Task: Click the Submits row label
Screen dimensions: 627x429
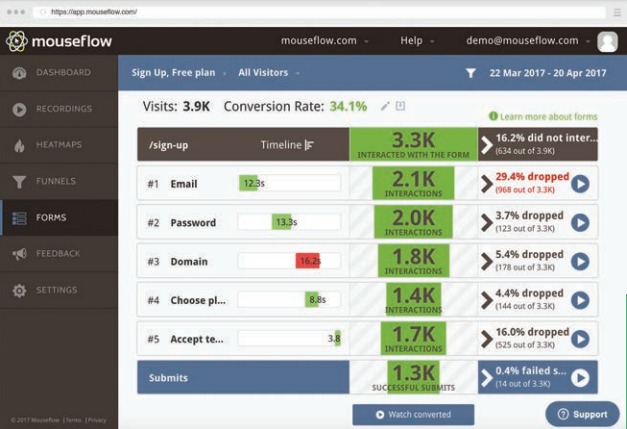Action: [x=168, y=378]
